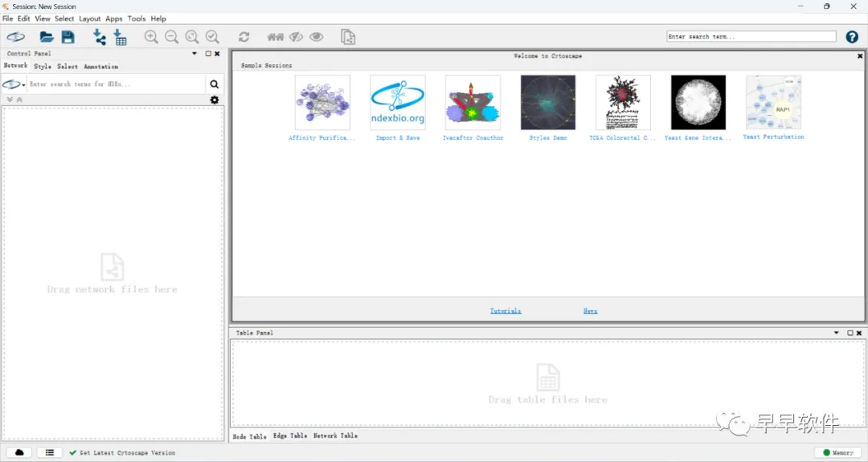
Task: Click the Memory status button
Action: pos(838,452)
